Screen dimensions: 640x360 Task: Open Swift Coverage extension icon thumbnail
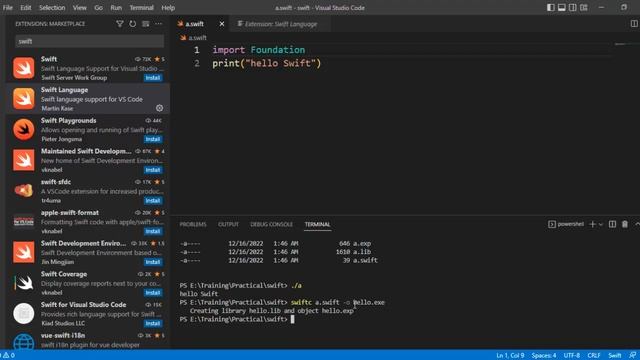[24, 283]
